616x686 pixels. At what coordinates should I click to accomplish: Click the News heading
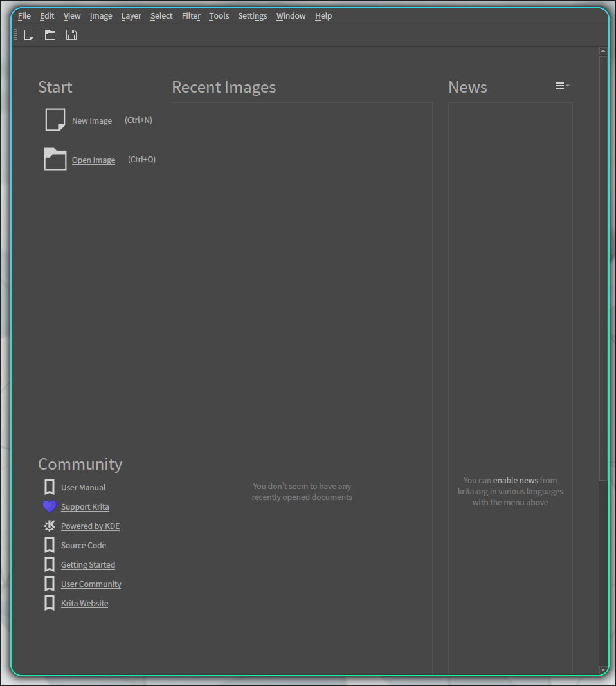pyautogui.click(x=467, y=87)
